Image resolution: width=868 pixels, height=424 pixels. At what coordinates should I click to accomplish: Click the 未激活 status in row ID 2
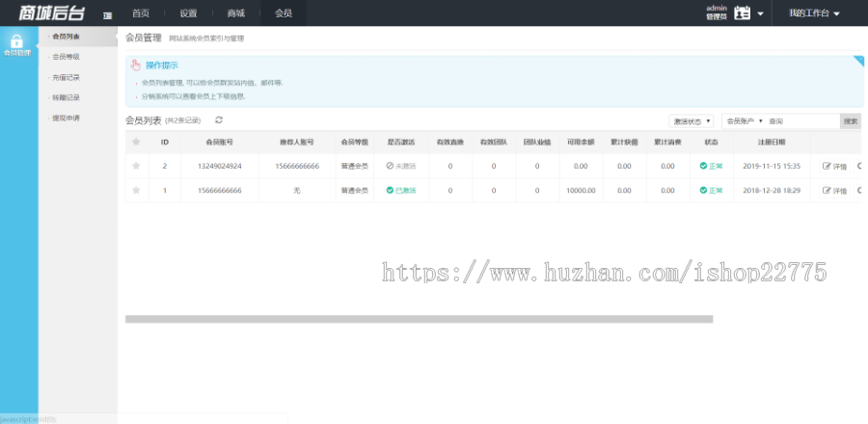point(401,166)
